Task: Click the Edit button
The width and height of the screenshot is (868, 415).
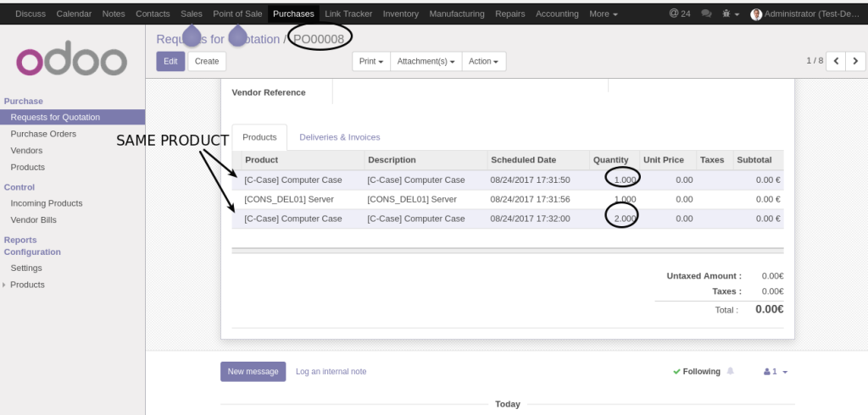Action: pos(170,61)
